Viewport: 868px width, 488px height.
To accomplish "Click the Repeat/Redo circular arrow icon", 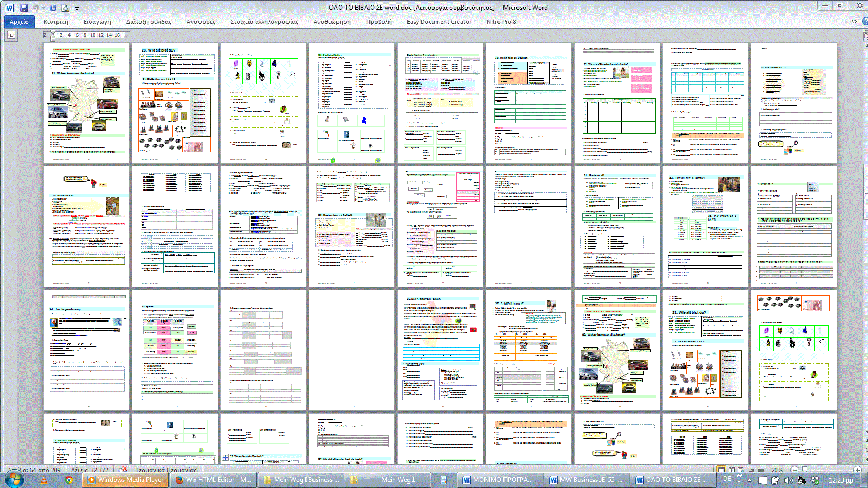I will click(53, 8).
